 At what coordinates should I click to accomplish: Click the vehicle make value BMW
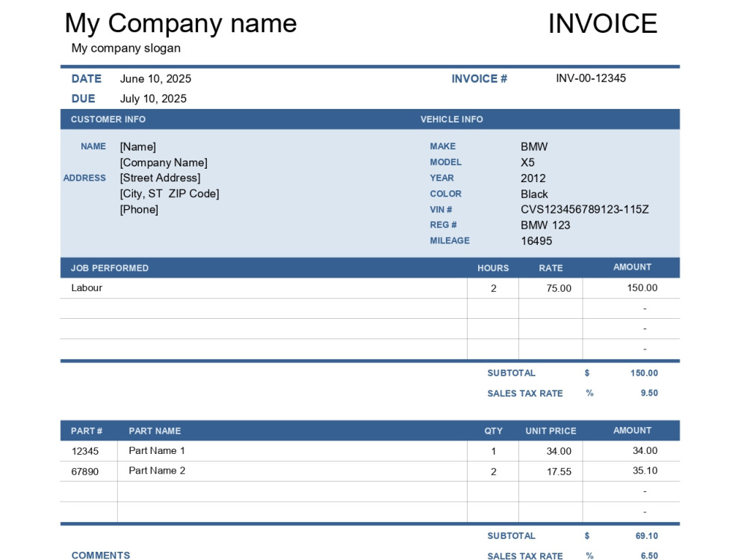[x=534, y=146]
